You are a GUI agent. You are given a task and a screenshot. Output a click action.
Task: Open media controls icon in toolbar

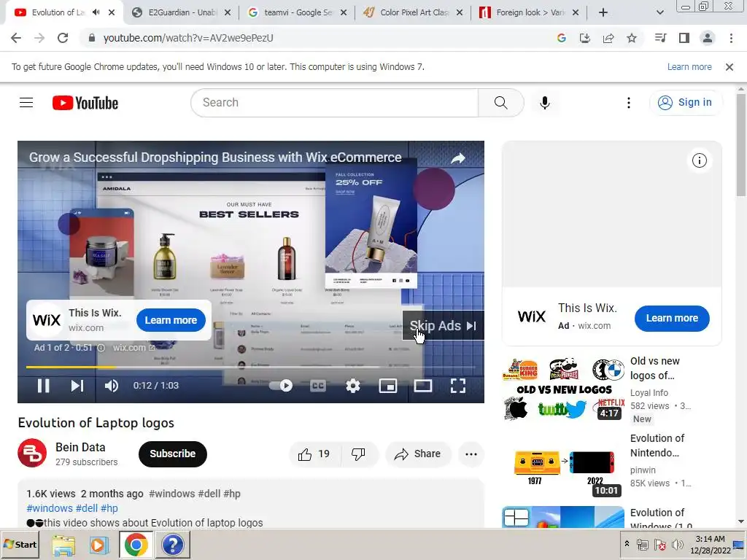660,38
